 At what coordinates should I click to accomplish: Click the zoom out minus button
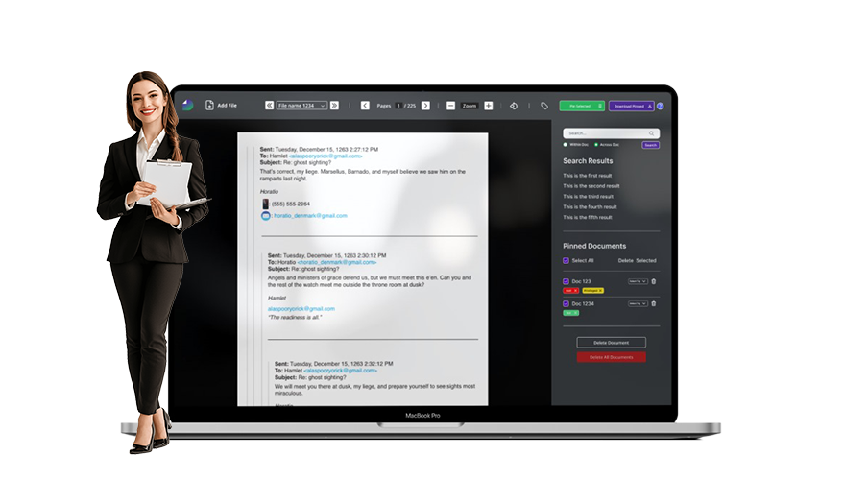[x=450, y=106]
